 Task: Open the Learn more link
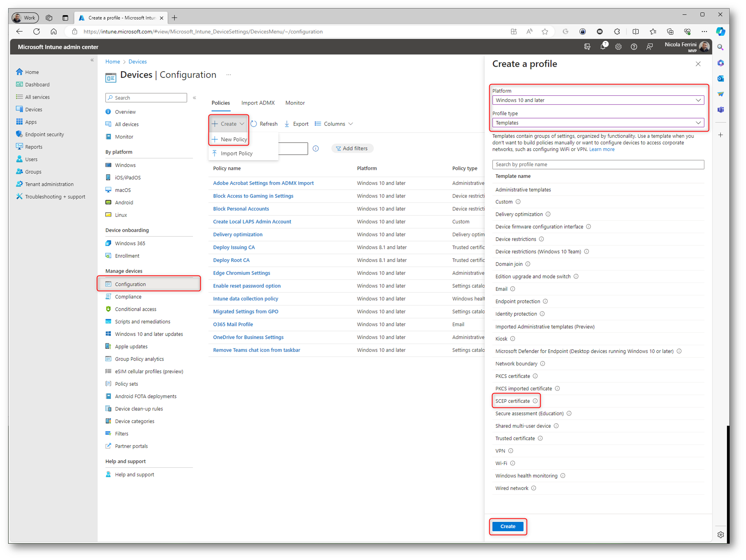point(601,149)
